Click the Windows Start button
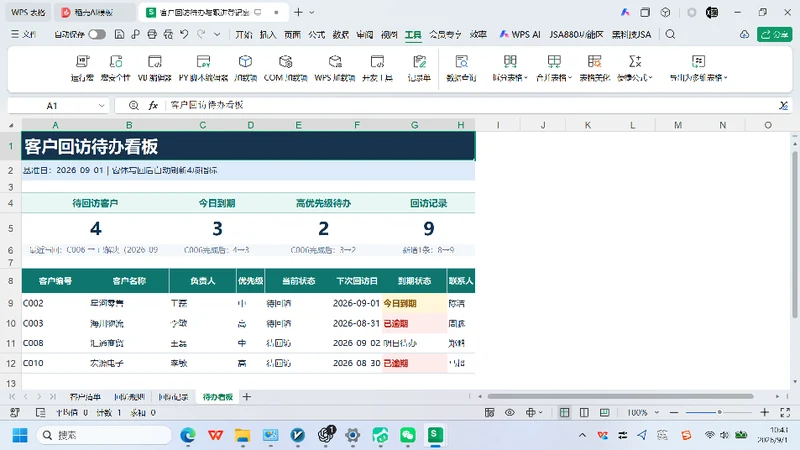Image resolution: width=800 pixels, height=450 pixels. [x=20, y=435]
